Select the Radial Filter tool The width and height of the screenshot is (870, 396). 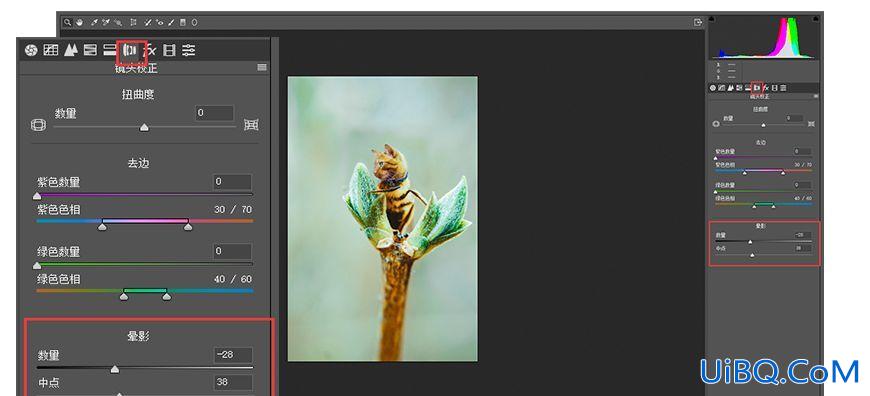[194, 23]
